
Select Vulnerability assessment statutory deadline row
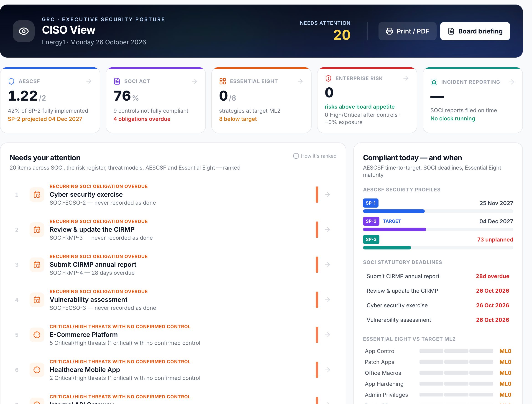coord(438,320)
